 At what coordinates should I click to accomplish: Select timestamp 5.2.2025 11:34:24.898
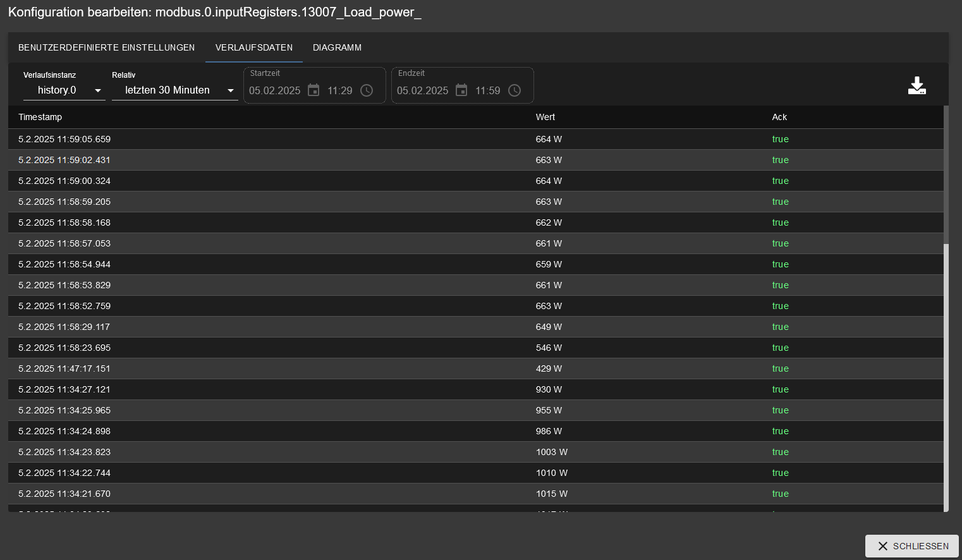[64, 431]
